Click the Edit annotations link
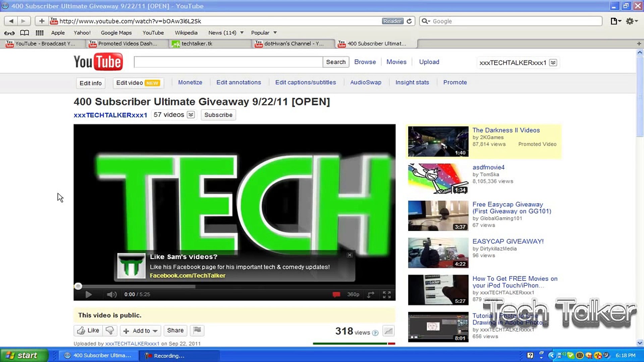The height and width of the screenshot is (362, 644). pyautogui.click(x=238, y=82)
